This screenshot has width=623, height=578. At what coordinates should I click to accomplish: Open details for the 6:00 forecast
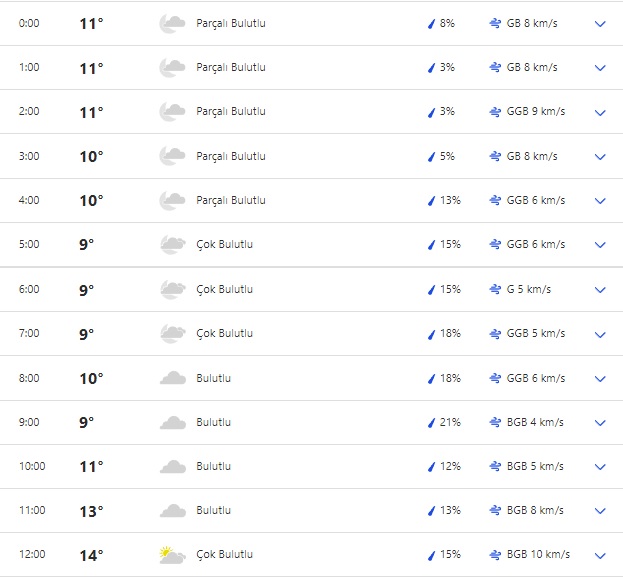pos(600,289)
